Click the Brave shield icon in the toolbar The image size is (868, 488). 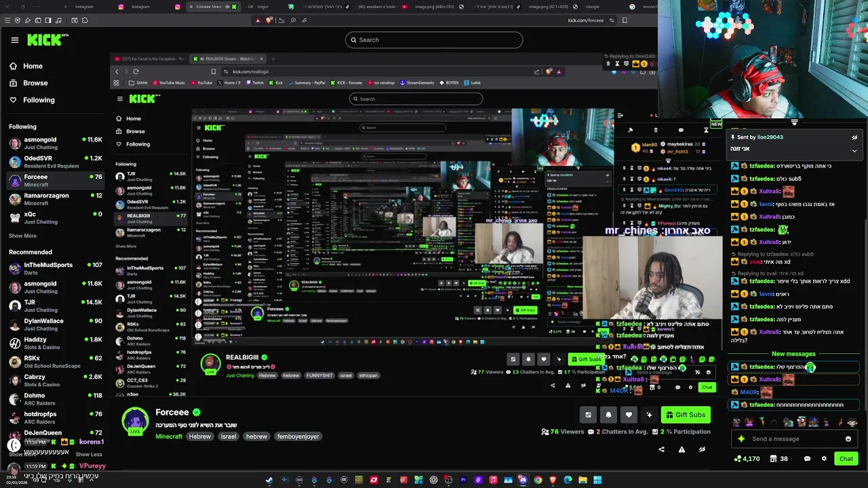click(269, 20)
